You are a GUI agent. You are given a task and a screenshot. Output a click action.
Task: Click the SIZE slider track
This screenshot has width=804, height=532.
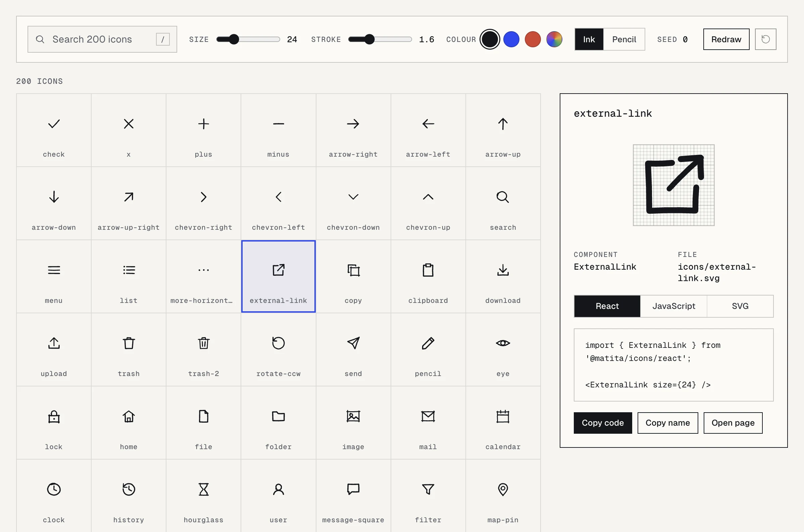[248, 39]
